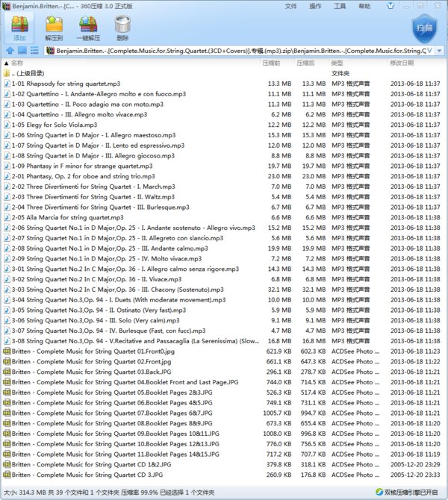Viewport: 448px width, 500px height.
Task: Switch to the icon view mode button
Action: [x=22, y=51]
